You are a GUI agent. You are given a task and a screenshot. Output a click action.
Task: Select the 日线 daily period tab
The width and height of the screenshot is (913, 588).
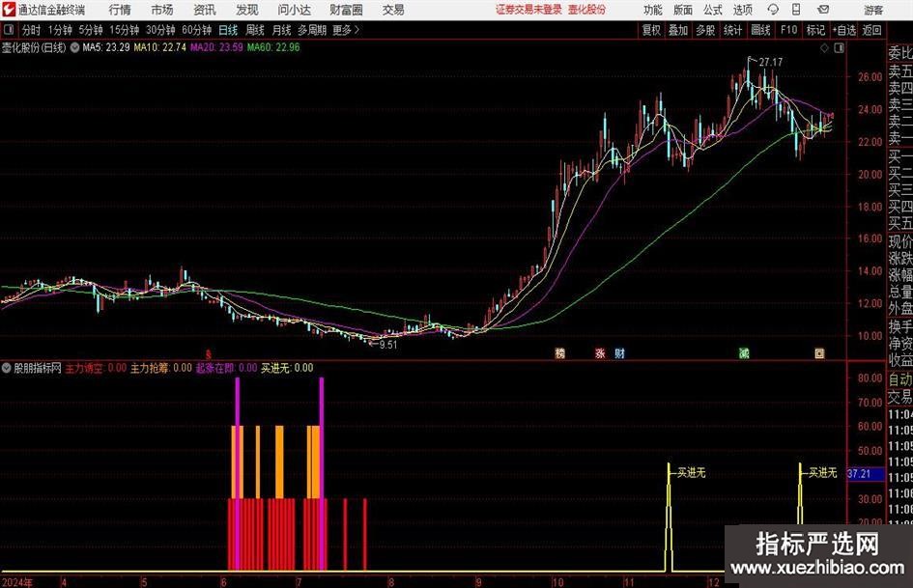[x=228, y=30]
